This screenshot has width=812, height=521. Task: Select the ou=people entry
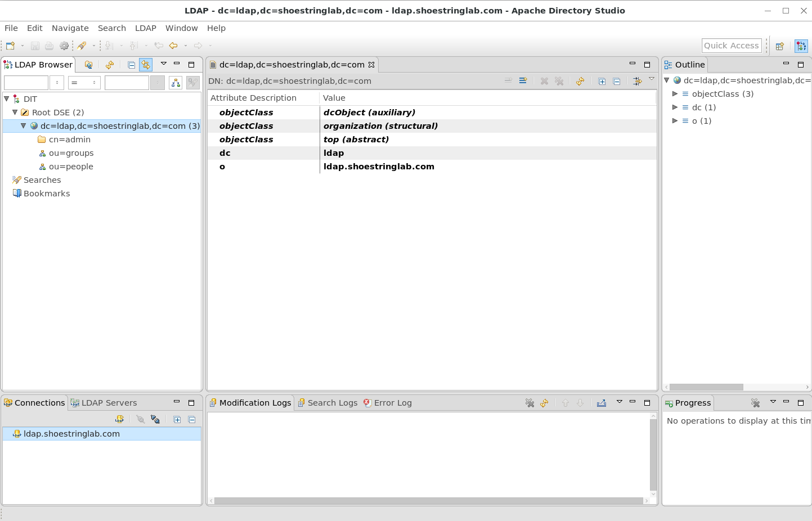71,167
